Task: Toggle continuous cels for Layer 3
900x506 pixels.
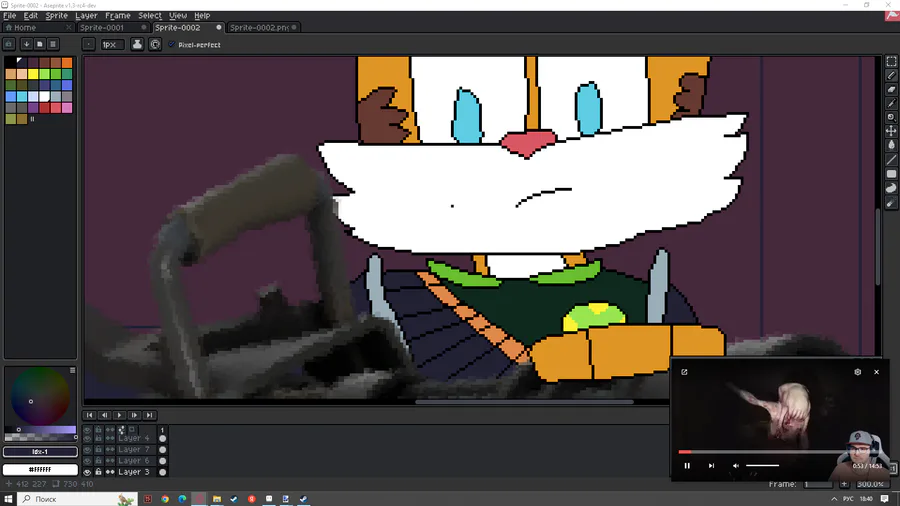Action: point(110,472)
